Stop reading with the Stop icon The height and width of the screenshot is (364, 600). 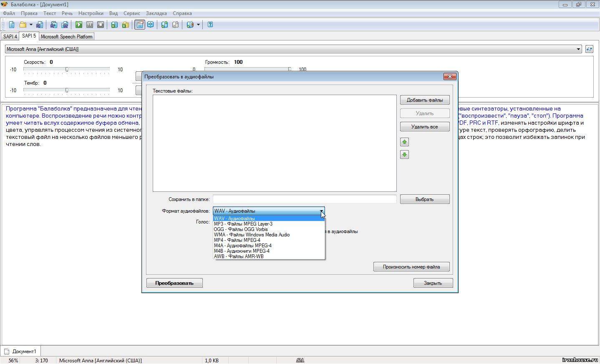tap(101, 25)
